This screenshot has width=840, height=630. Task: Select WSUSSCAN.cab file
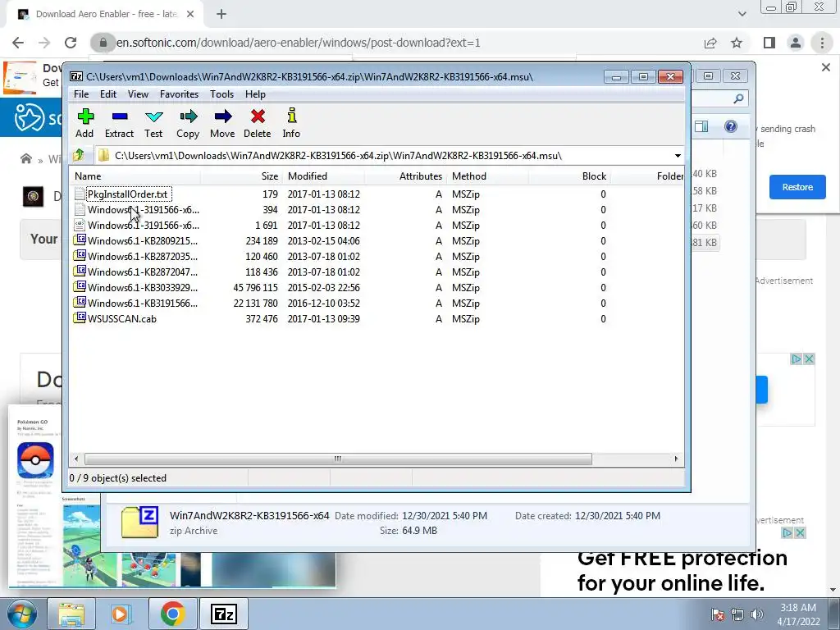click(x=122, y=319)
